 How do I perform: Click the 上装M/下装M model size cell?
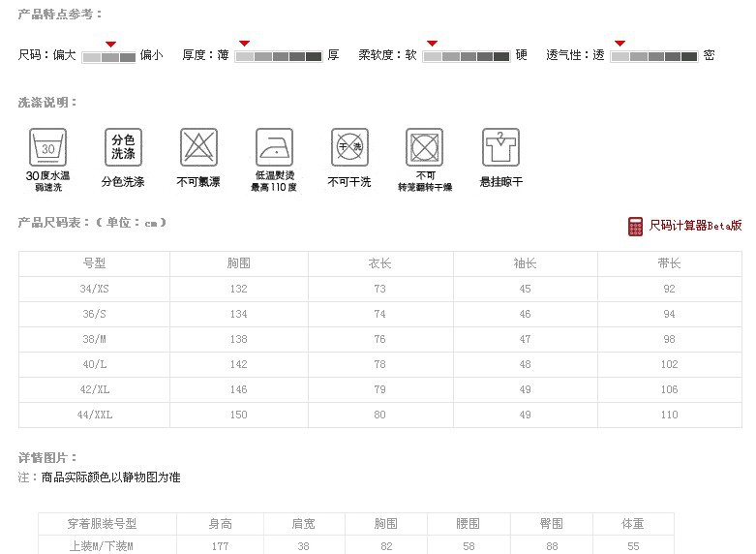click(x=102, y=546)
